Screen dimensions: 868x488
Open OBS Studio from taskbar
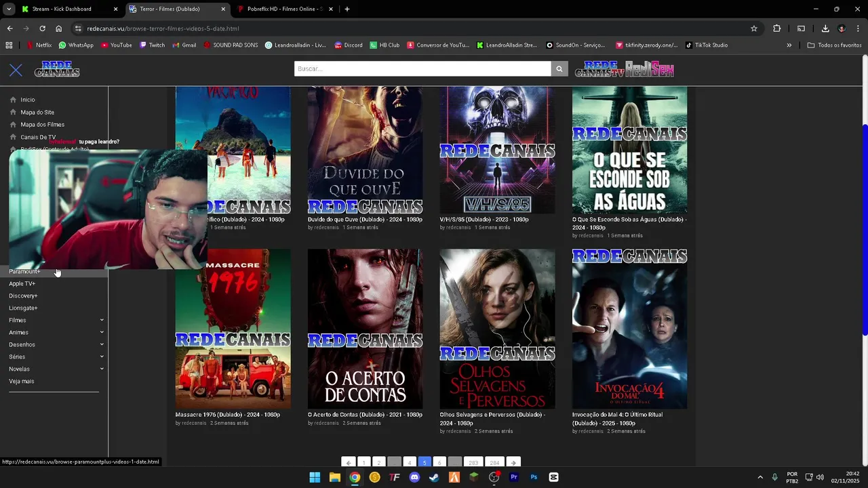494,477
